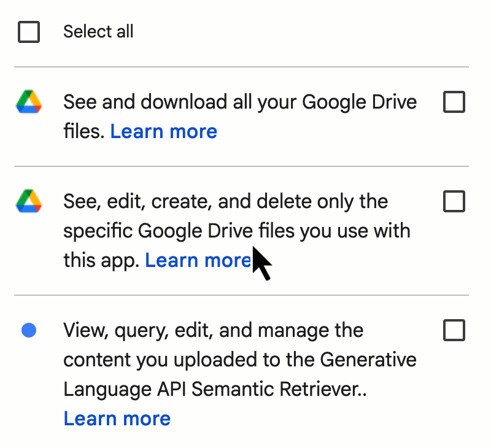This screenshot has width=491, height=448.
Task: Click the 'Select all' label text
Action: 98,32
